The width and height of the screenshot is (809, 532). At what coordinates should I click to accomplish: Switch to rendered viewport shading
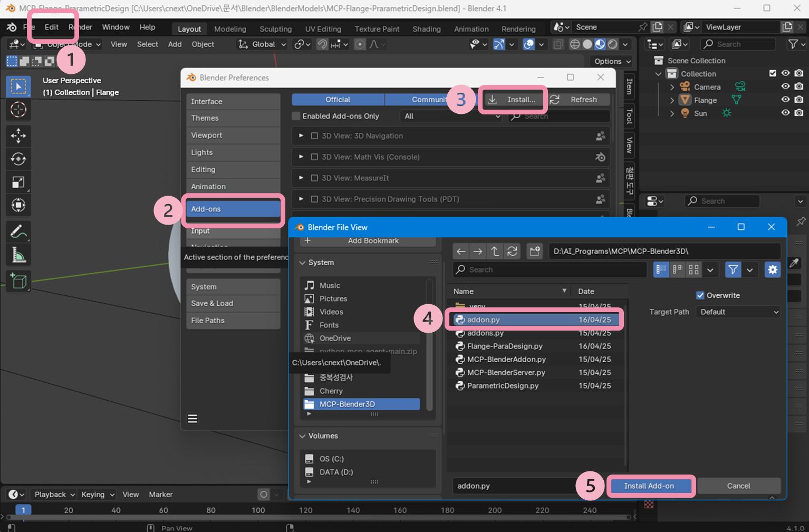click(612, 44)
